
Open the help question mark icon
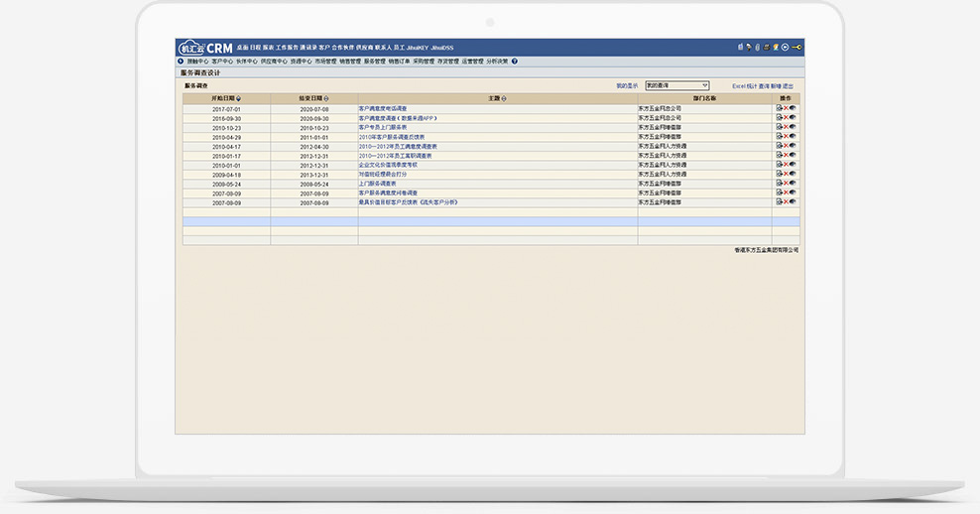pos(515,61)
